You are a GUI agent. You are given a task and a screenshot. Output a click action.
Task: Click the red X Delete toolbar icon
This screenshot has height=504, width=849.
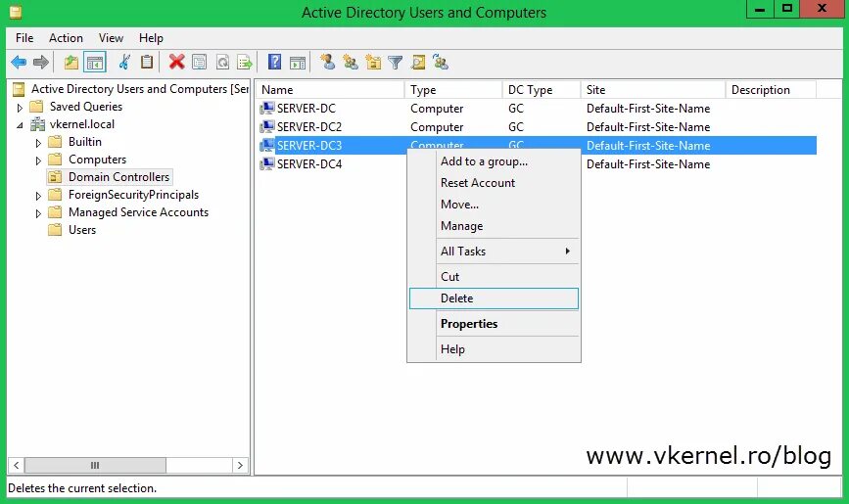(x=176, y=62)
